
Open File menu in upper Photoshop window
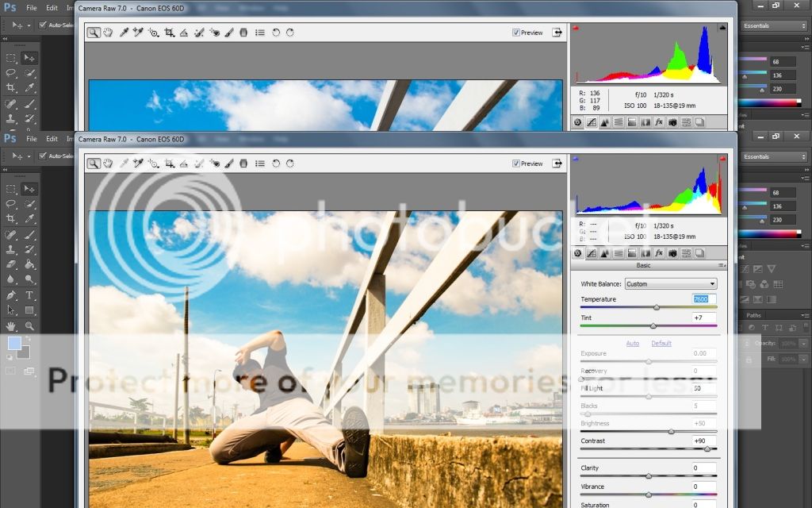coord(32,8)
